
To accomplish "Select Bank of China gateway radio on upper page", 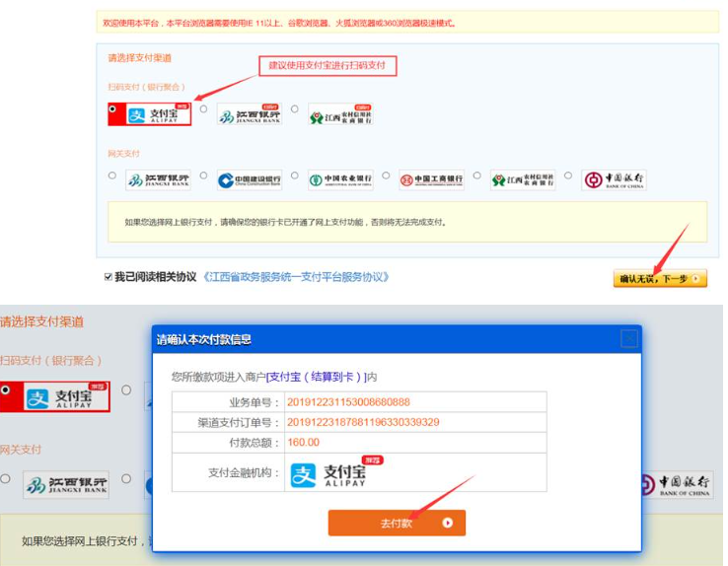I will click(x=568, y=176).
